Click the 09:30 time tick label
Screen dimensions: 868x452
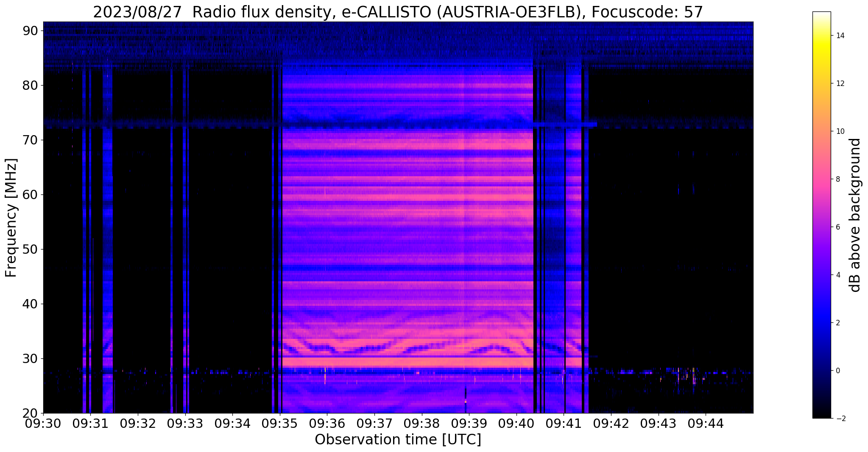click(43, 424)
